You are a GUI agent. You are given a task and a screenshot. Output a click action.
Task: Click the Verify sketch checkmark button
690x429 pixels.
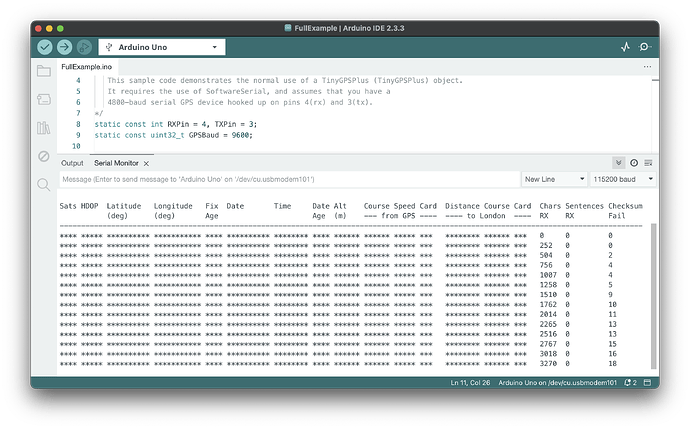[x=44, y=47]
